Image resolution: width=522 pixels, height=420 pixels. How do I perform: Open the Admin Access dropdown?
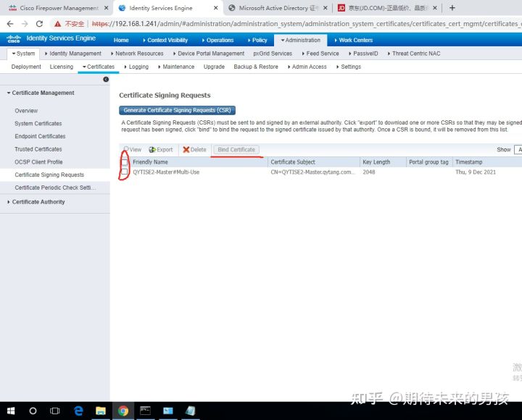click(x=307, y=67)
